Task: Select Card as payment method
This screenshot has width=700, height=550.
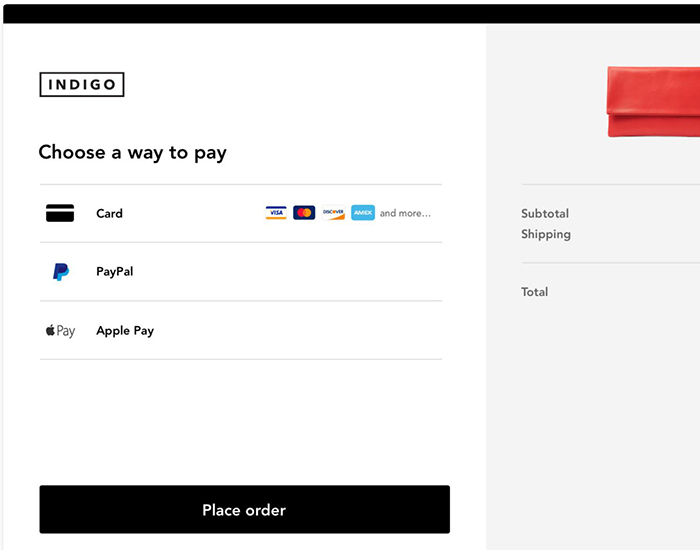Action: [x=110, y=213]
